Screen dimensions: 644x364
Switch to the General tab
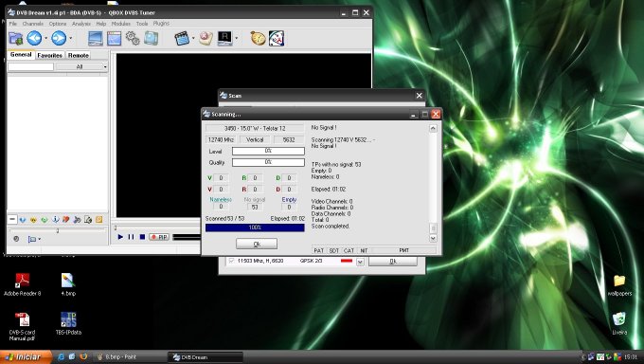21,55
